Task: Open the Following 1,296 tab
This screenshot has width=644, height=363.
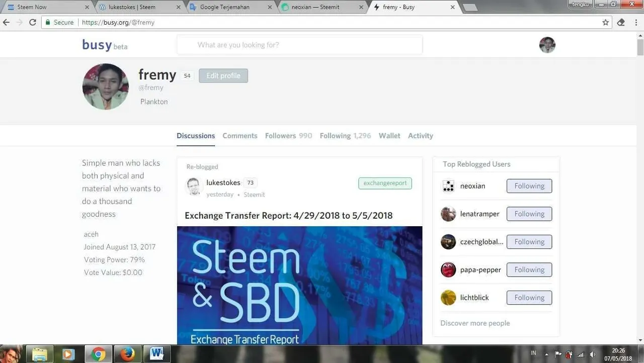Action: coord(345,136)
